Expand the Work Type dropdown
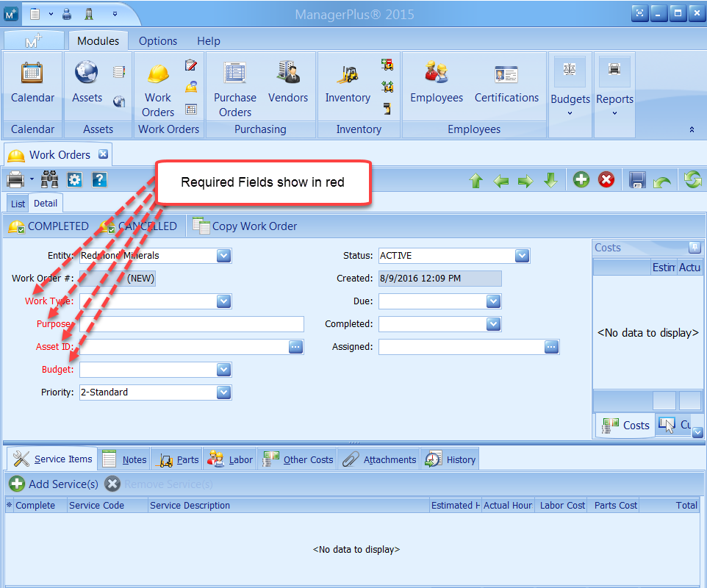The width and height of the screenshot is (707, 588). [x=223, y=301]
